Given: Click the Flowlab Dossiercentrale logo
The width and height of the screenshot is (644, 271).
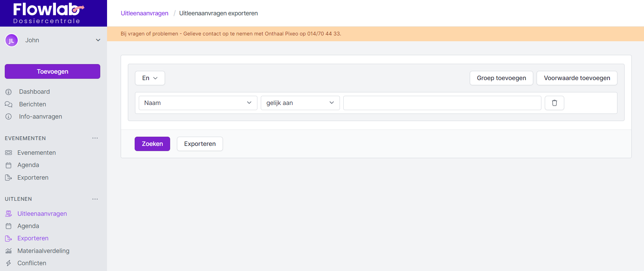Looking at the screenshot, I should tap(48, 13).
